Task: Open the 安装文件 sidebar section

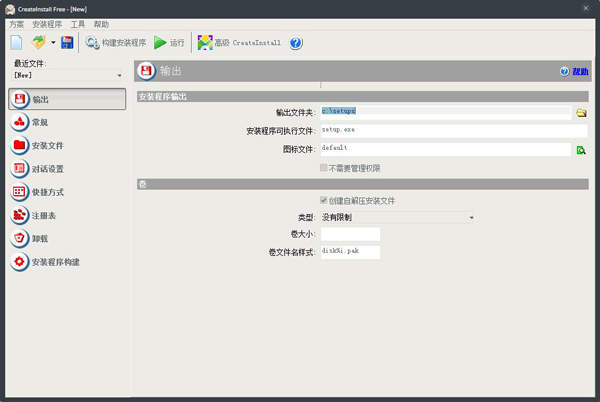Action: pyautogui.click(x=37, y=146)
